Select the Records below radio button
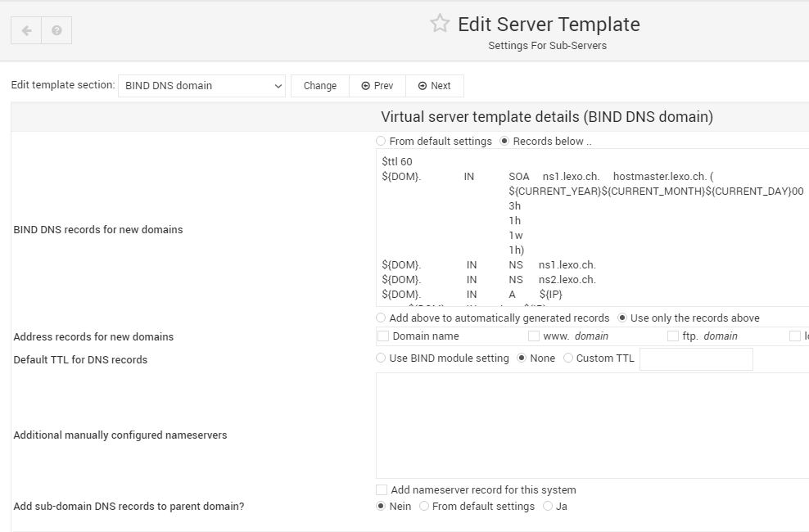Image resolution: width=809 pixels, height=532 pixels. click(504, 141)
